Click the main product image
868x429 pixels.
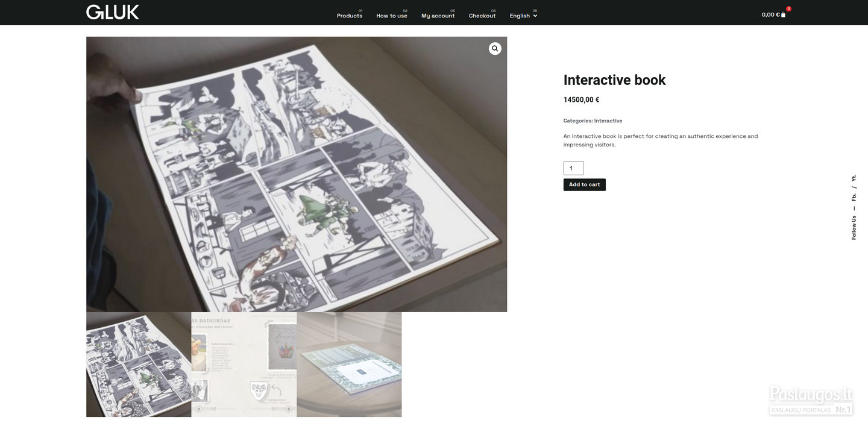click(x=297, y=174)
